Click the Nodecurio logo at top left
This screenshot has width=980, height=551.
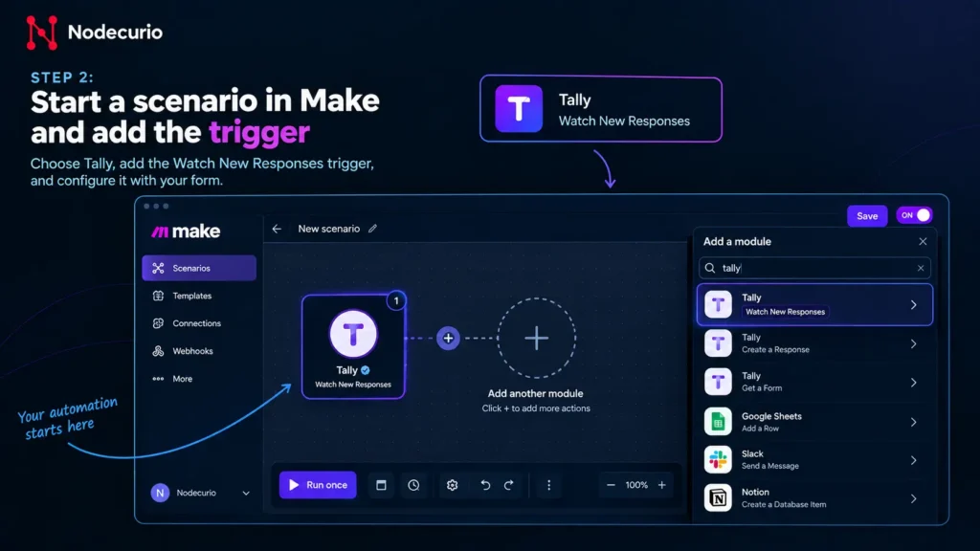tap(95, 32)
